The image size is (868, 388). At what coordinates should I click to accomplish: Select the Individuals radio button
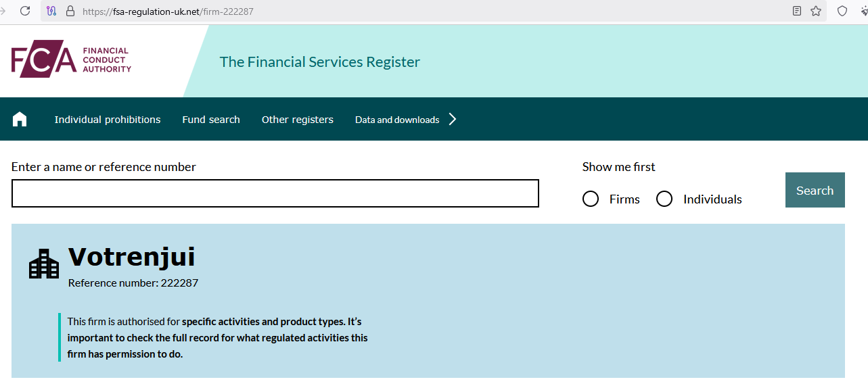click(x=664, y=199)
